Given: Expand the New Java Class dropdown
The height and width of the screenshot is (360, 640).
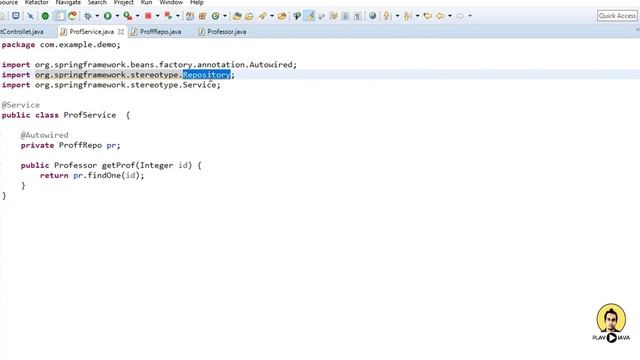Looking at the screenshot, I should click(225, 16).
